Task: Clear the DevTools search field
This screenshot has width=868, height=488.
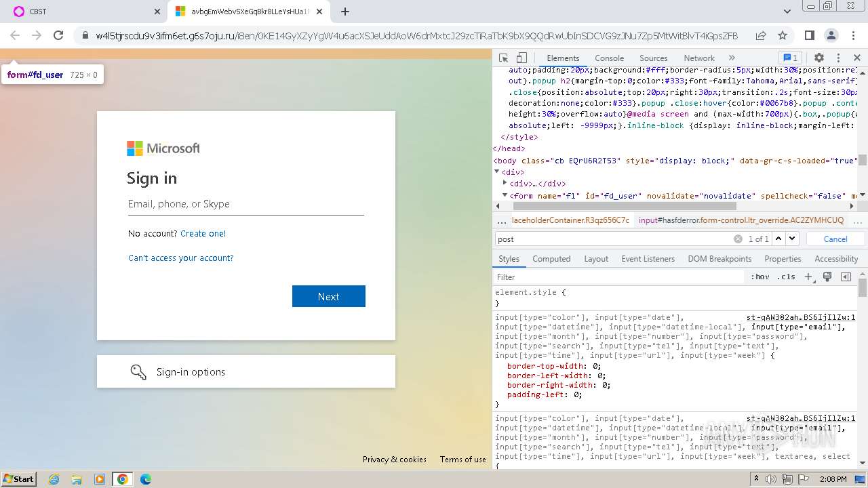Action: [738, 239]
